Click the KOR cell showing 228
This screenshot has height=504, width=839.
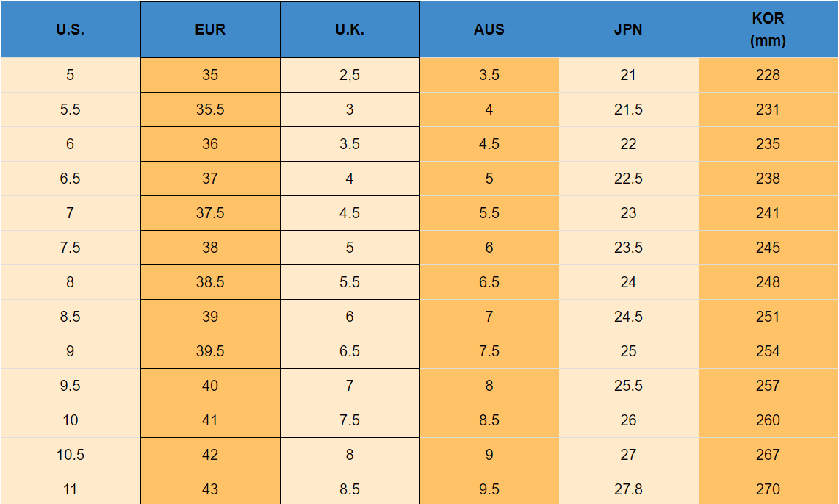pos(768,75)
